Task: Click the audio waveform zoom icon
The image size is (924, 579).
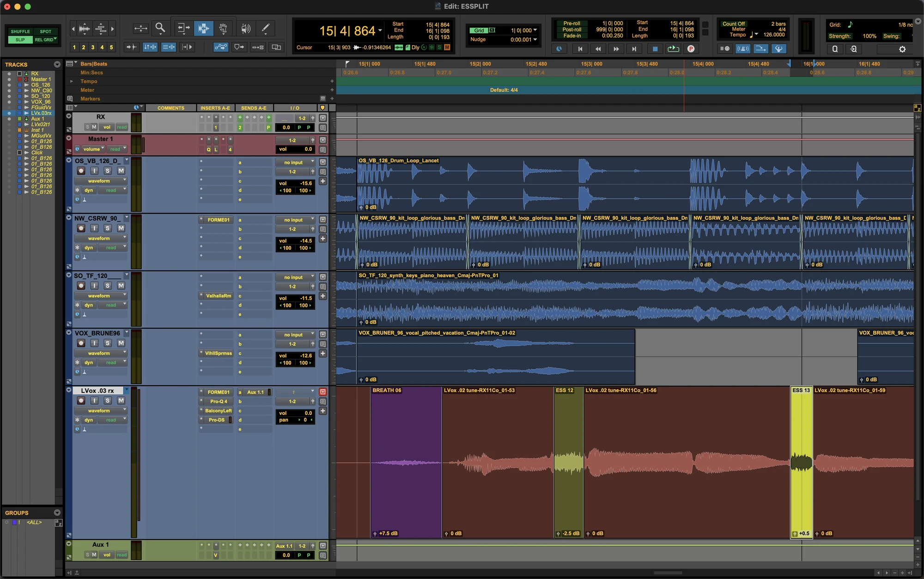Action: 85,29
